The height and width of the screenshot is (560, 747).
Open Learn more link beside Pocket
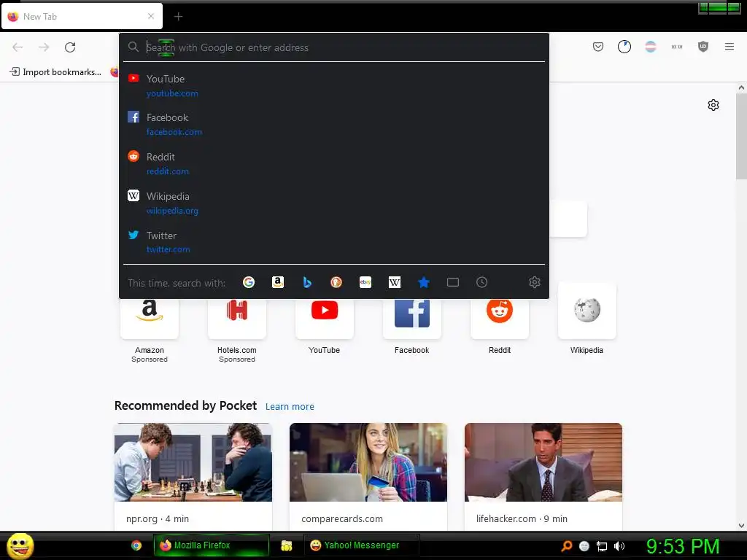point(290,407)
